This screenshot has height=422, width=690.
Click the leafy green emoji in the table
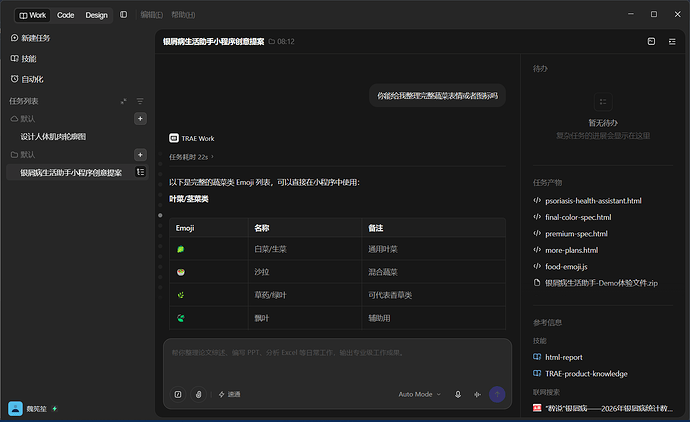(180, 249)
